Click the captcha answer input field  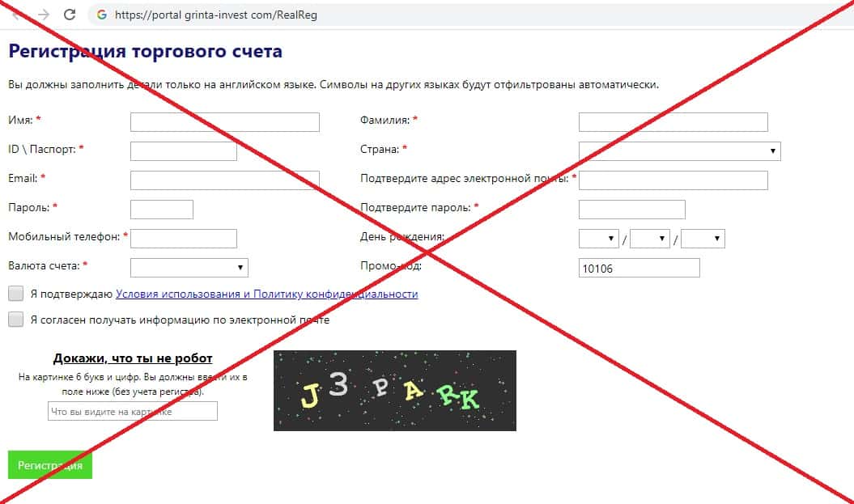click(132, 411)
